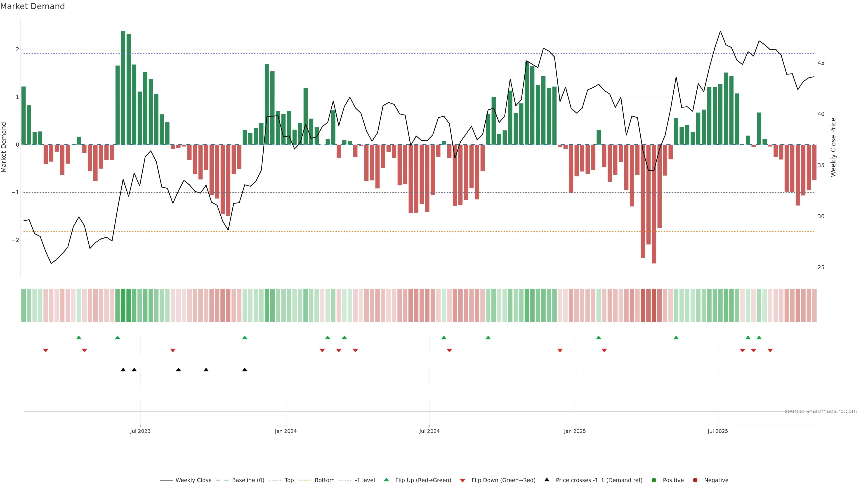Click the Weekly Close Price axis title

pos(833,147)
